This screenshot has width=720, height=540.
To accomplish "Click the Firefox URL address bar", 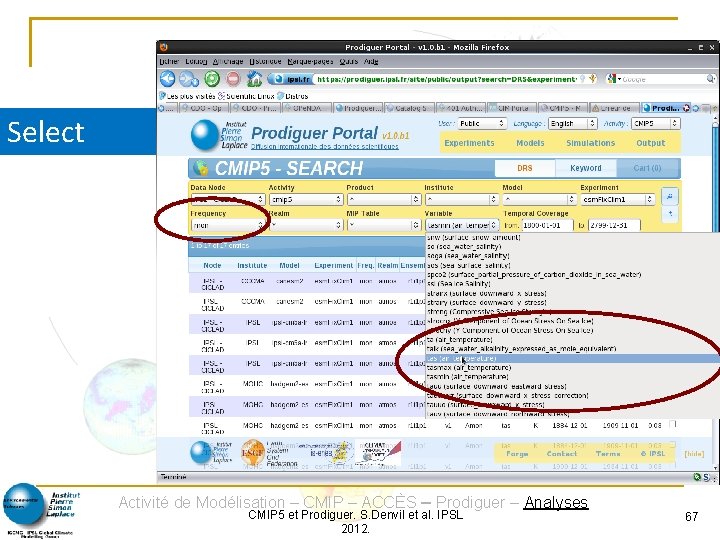I will click(445, 79).
